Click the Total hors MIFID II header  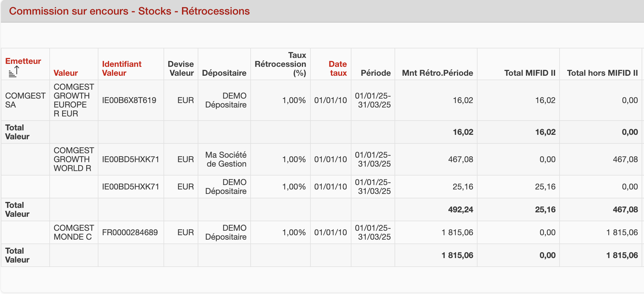tap(602, 73)
